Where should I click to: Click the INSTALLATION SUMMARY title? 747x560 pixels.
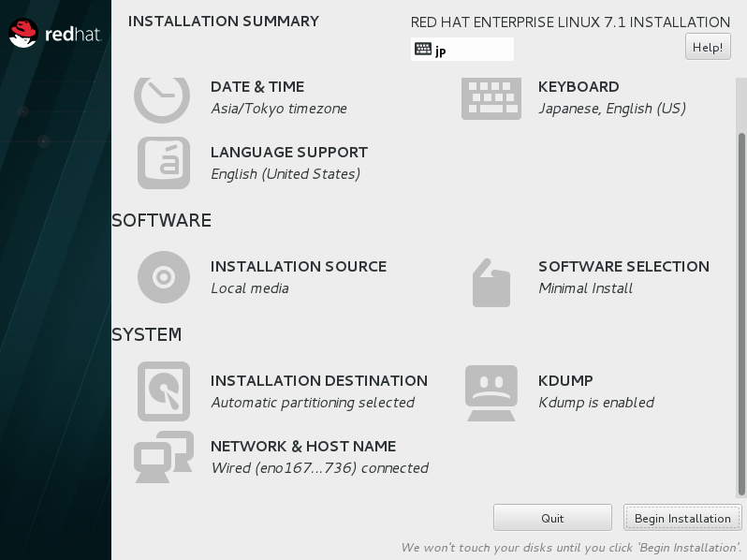point(224,22)
